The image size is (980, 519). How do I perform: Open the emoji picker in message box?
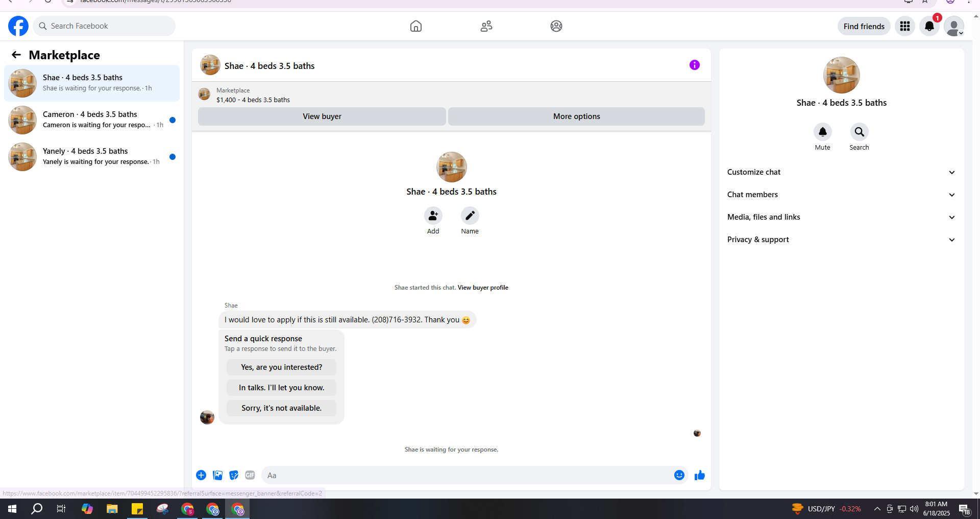coord(679,475)
